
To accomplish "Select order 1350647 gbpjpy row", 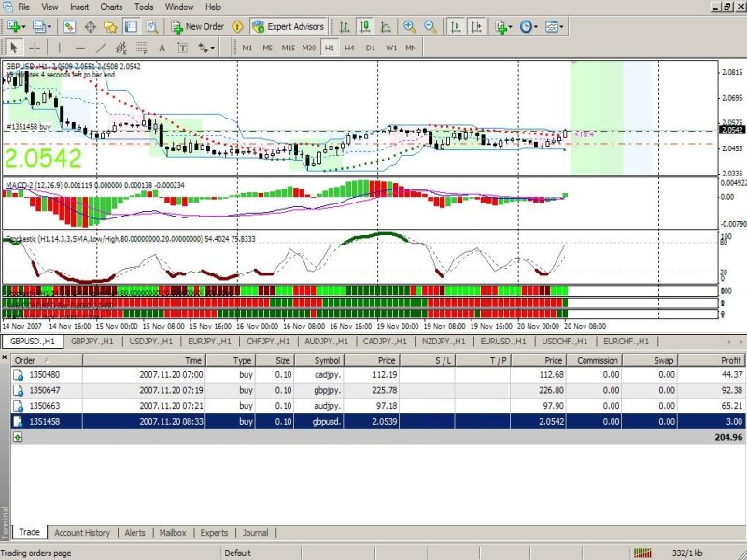I will pyautogui.click(x=378, y=390).
